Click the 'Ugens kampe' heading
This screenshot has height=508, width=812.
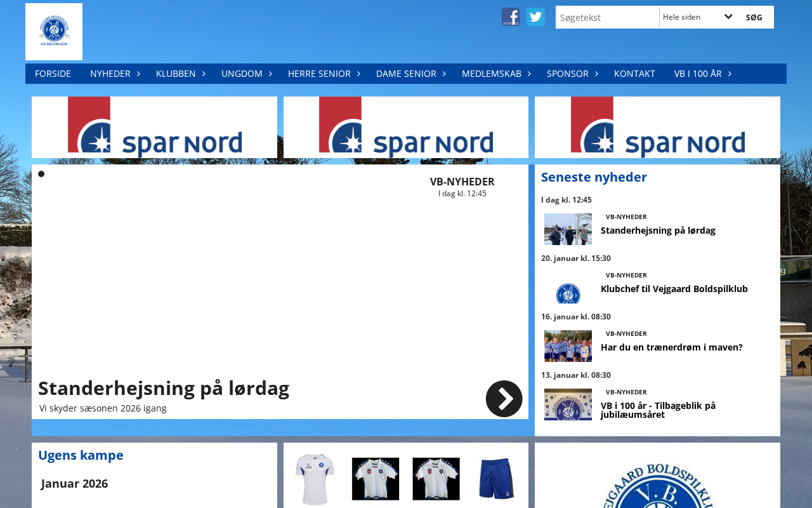tap(81, 455)
